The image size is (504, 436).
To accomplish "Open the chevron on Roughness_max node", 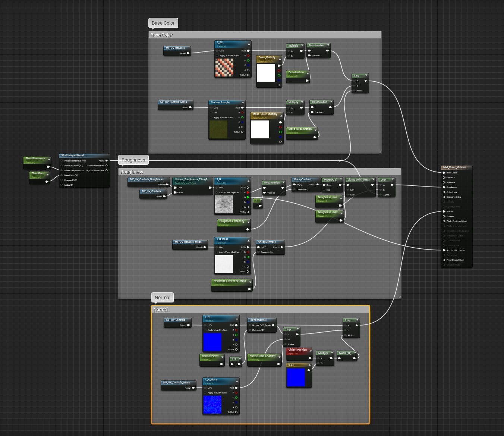I will pos(341,213).
